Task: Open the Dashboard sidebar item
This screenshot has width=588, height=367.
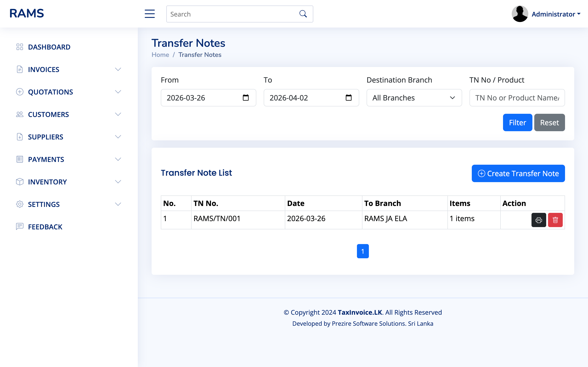Action: 49,47
